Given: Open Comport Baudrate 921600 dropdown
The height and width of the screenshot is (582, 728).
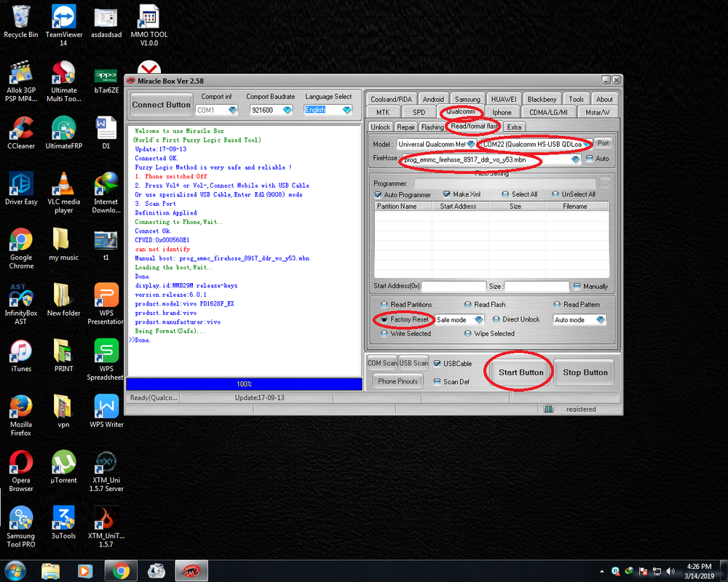Looking at the screenshot, I should [287, 110].
